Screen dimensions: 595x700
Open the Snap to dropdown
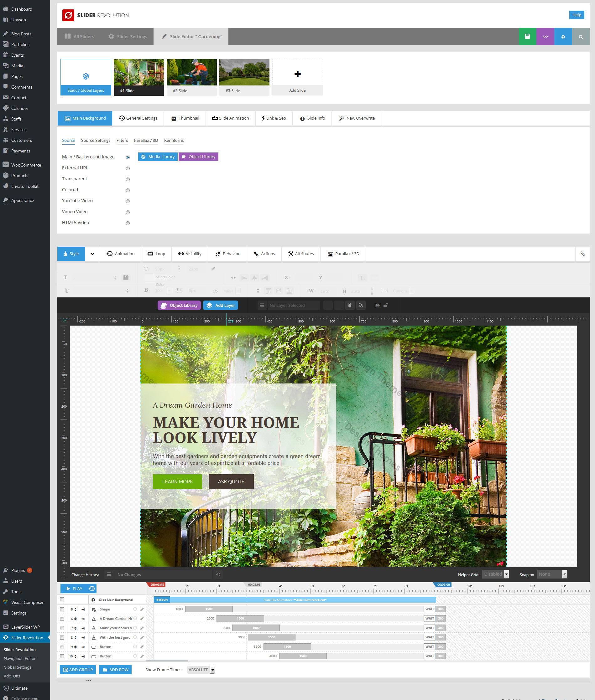[552, 574]
